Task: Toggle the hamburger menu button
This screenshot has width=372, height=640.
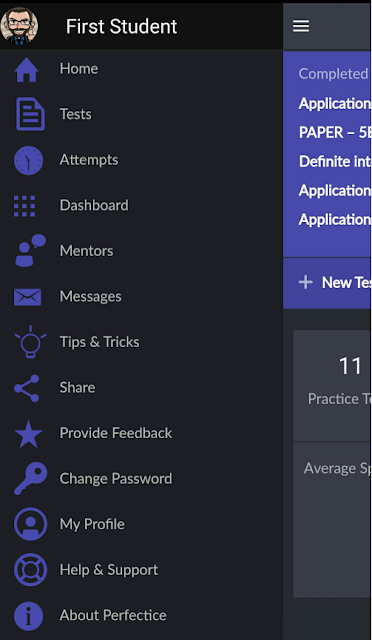Action: (x=301, y=26)
